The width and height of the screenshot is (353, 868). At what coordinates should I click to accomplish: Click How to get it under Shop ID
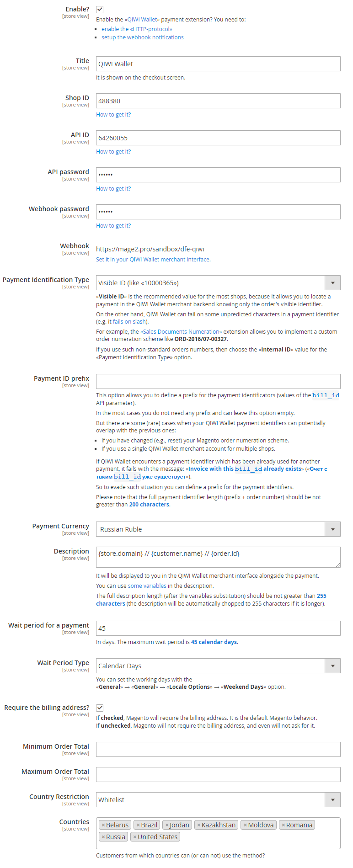[113, 115]
